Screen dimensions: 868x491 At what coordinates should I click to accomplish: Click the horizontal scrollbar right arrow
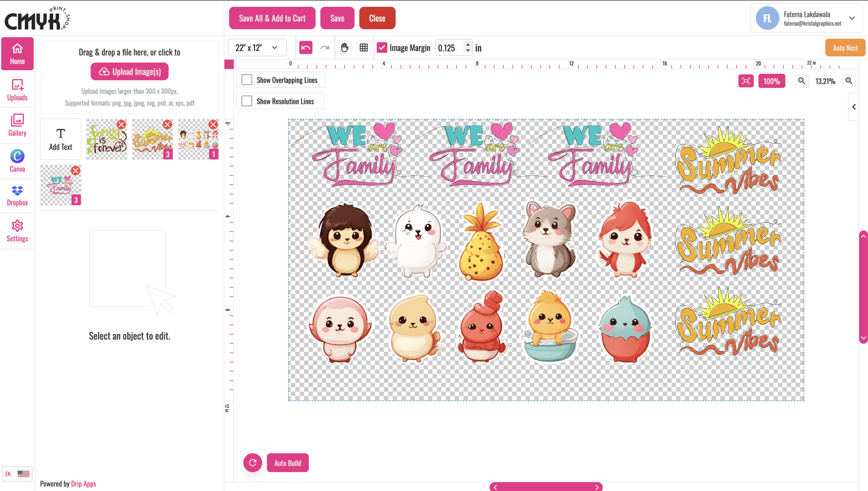pos(597,487)
